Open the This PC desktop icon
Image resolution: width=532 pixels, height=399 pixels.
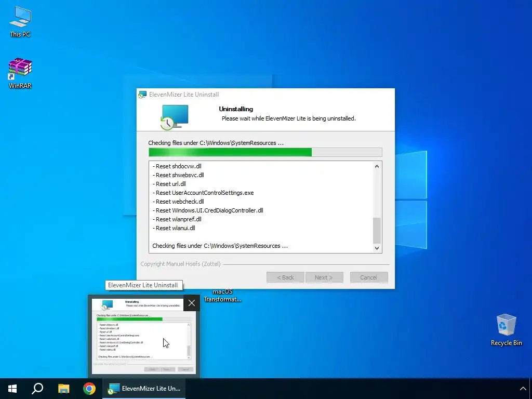tap(20, 21)
